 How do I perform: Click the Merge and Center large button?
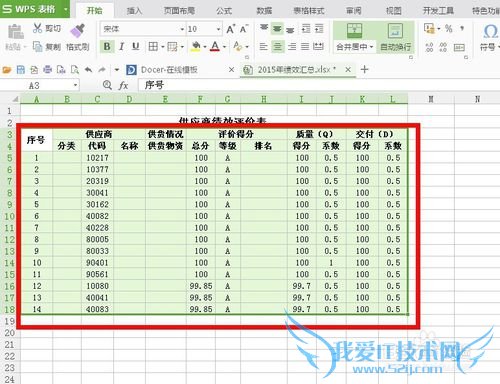pos(354,31)
